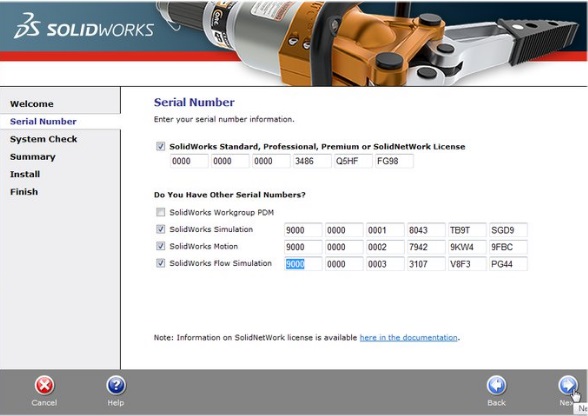Click the SolidWorks Motion label

204,246
